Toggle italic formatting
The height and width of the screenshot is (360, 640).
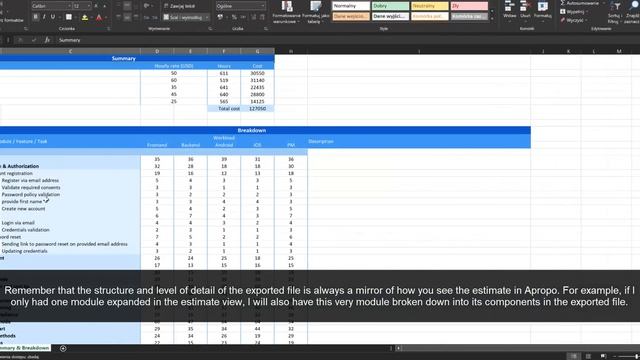[44, 17]
